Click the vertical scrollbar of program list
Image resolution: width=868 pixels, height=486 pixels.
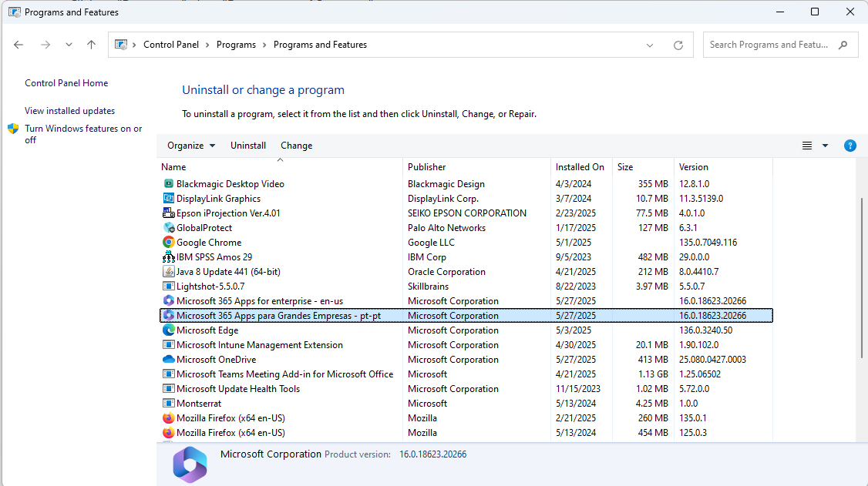[x=861, y=278]
